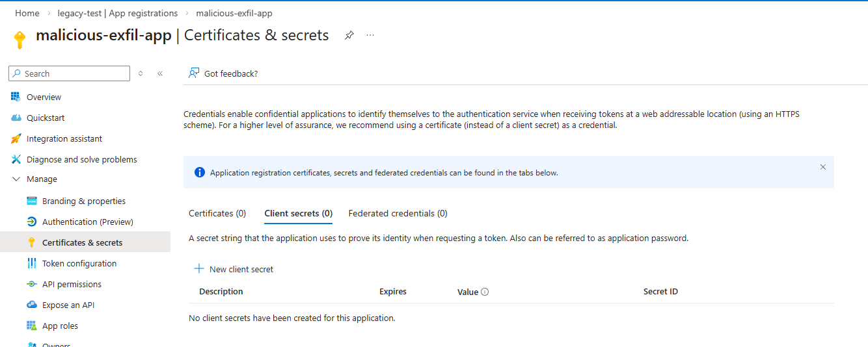The height and width of the screenshot is (347, 868).
Task: Dismiss the info banner with the X
Action: click(823, 167)
